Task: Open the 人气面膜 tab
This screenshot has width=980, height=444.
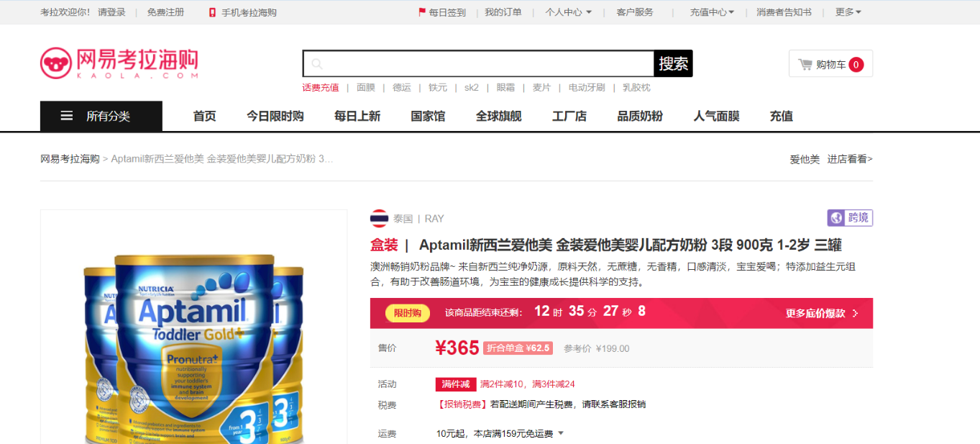Action: click(x=716, y=116)
